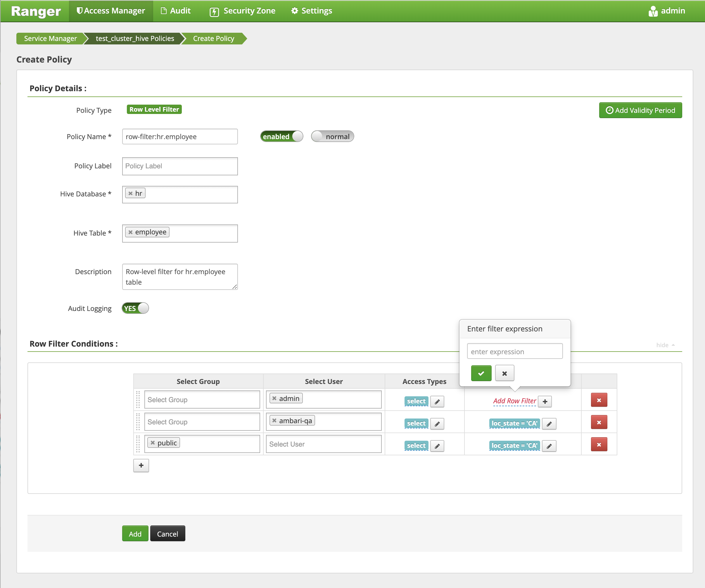Screen dimensions: 705x588
Task: Open Select Group dropdown for admin row
Action: tap(202, 400)
